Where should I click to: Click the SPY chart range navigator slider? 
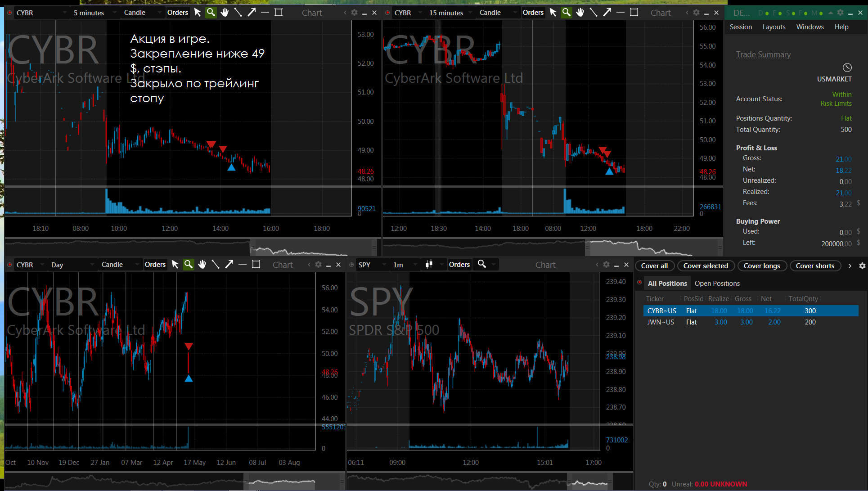(x=590, y=482)
